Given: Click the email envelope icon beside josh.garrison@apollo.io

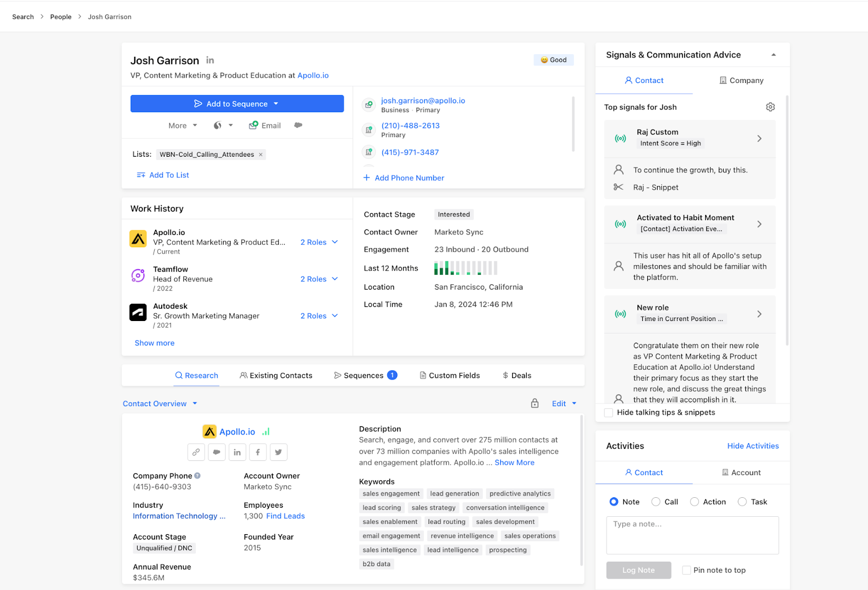Looking at the screenshot, I should pyautogui.click(x=369, y=104).
